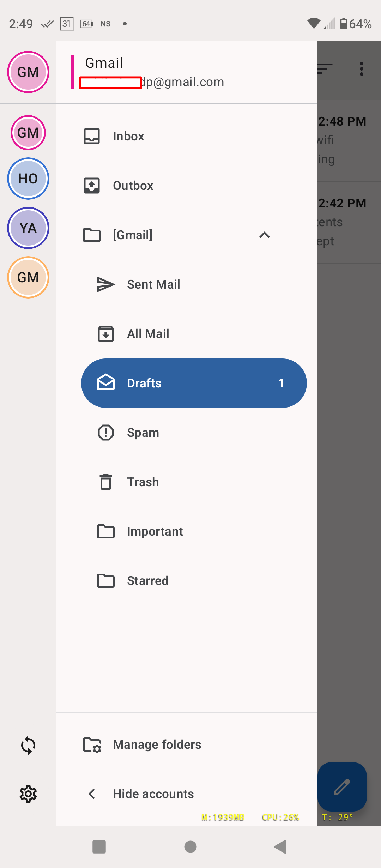Switch to the YA account avatar
Image resolution: width=381 pixels, height=868 pixels.
coord(28,228)
